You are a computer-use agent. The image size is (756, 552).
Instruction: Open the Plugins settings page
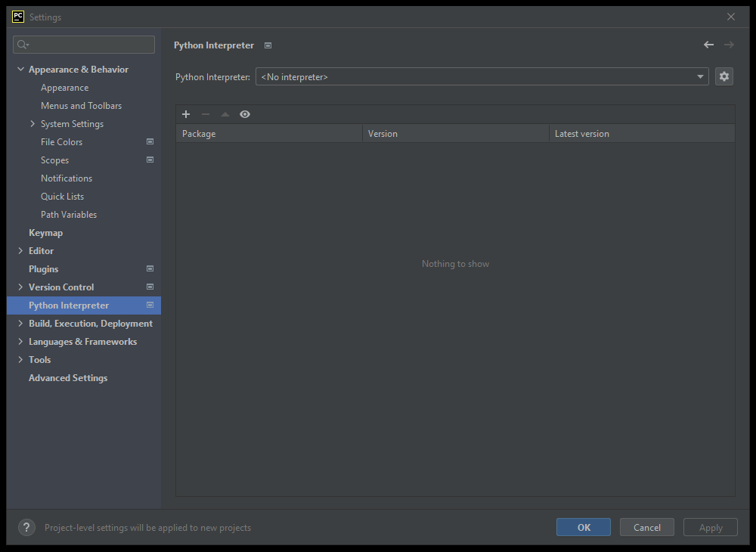[43, 269]
